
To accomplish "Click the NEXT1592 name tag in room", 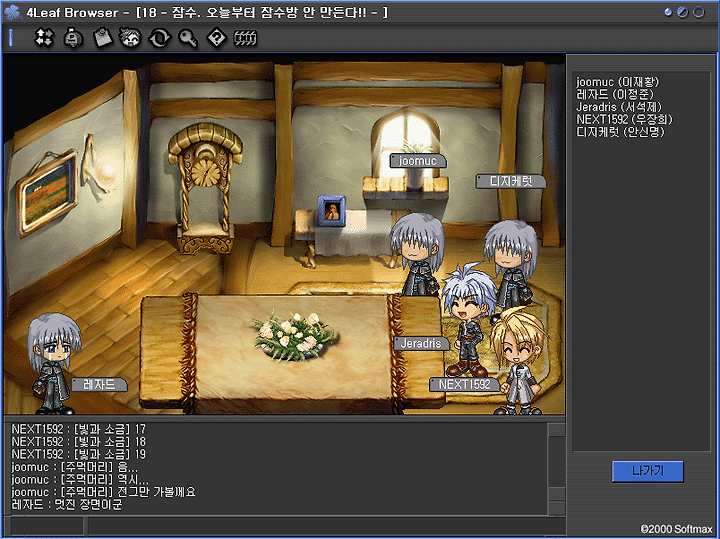I will 464,384.
